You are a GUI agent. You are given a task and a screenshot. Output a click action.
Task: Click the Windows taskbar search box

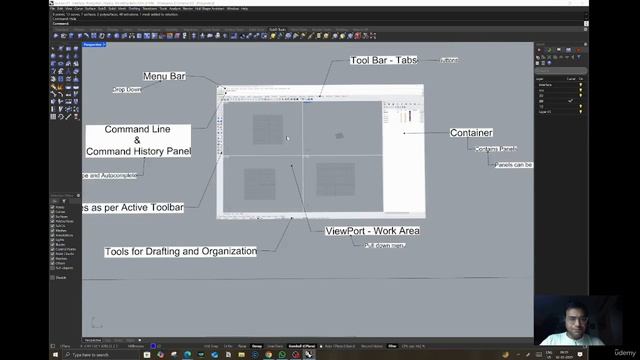(102, 355)
